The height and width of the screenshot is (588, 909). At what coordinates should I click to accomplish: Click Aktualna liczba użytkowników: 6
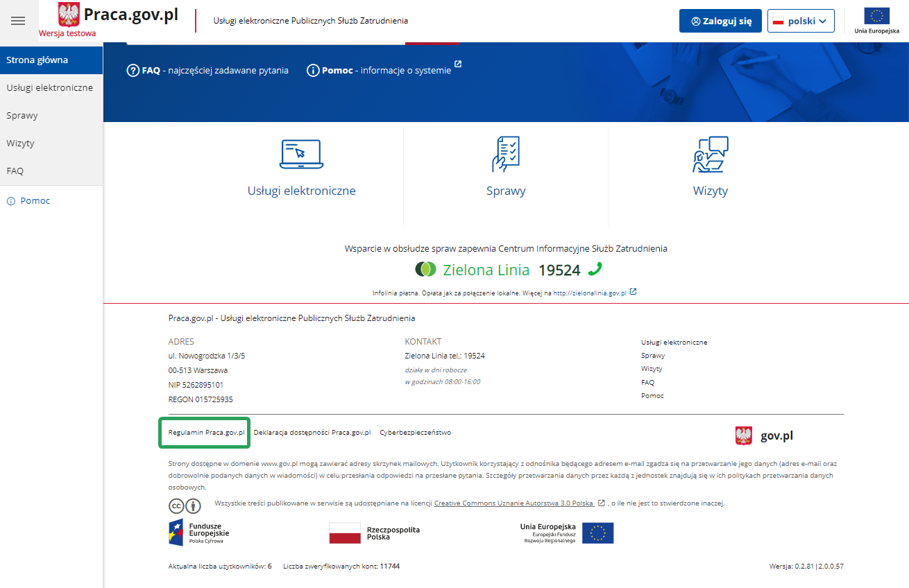pyautogui.click(x=220, y=567)
